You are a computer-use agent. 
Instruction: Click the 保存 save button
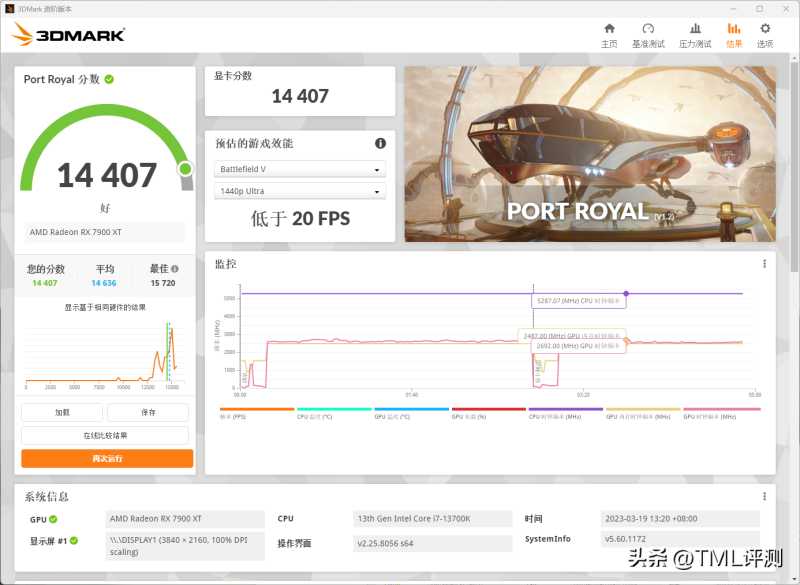point(148,412)
